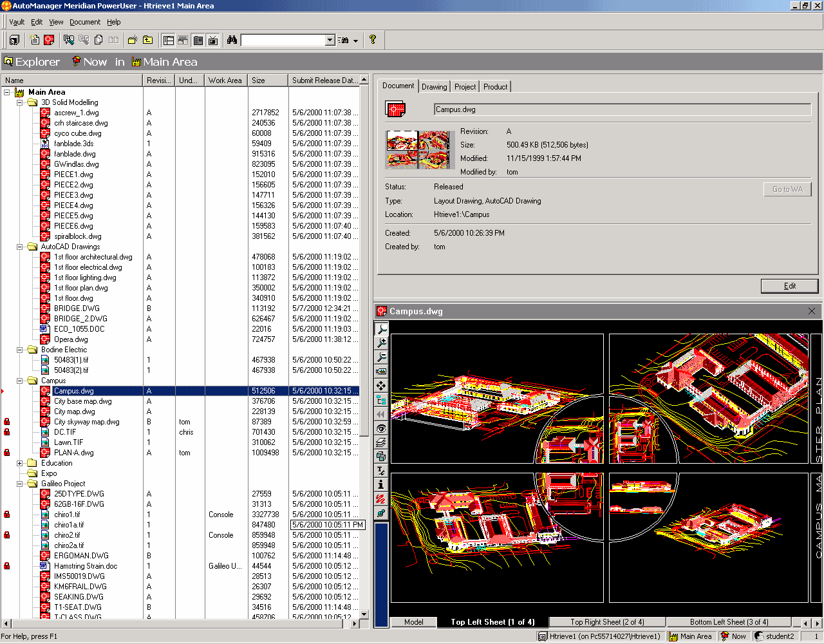Viewport: 824px width, 644px height.
Task: Click the Word icon of ECO_1055.DOC
Action: pos(45,329)
